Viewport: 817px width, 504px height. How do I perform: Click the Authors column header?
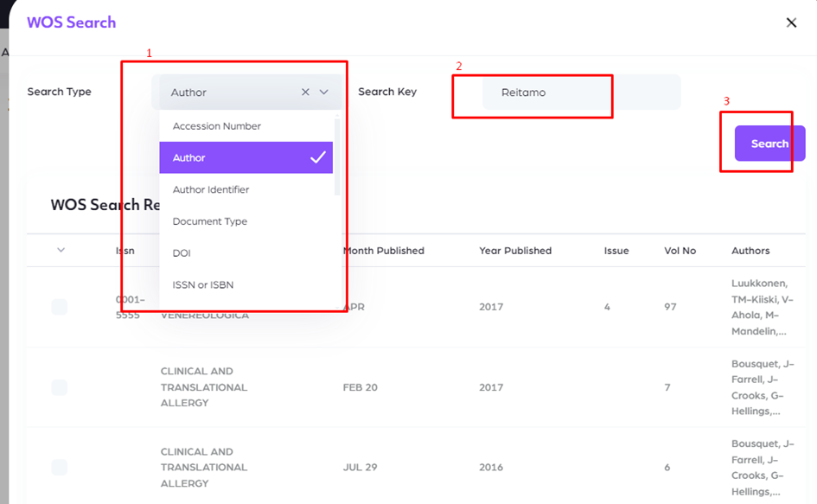click(x=750, y=251)
